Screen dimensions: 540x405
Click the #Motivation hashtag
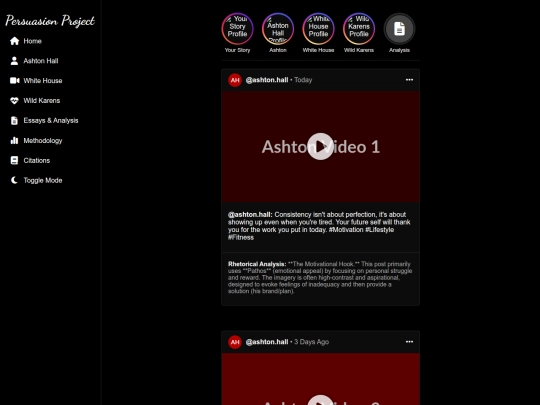(346, 230)
